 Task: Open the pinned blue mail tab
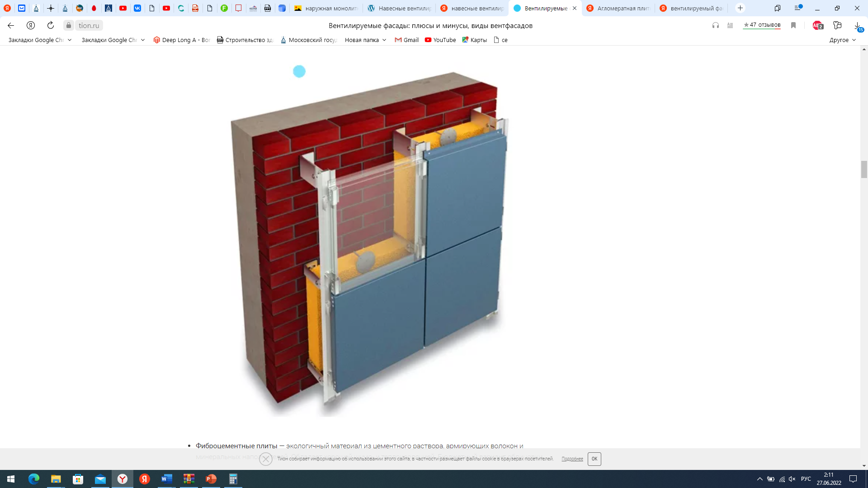(22, 8)
